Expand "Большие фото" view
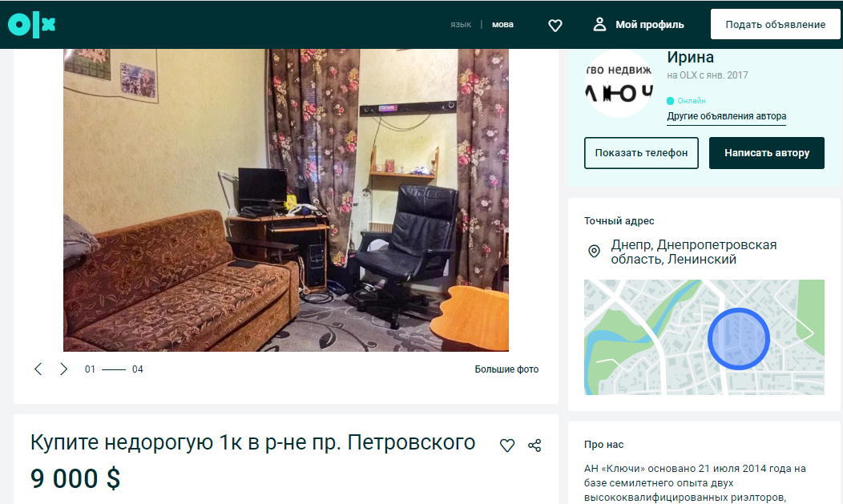The width and height of the screenshot is (843, 504). coord(506,369)
